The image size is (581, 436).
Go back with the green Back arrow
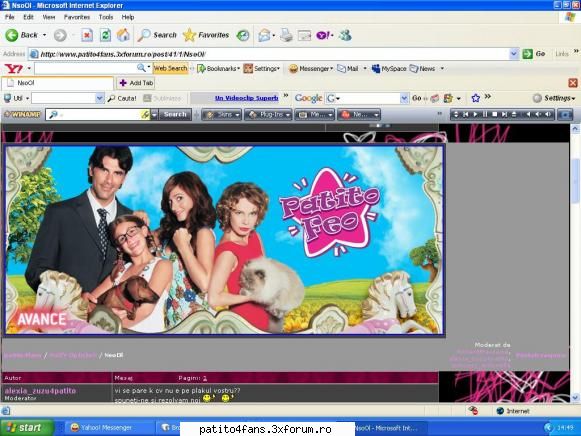pos(21,35)
